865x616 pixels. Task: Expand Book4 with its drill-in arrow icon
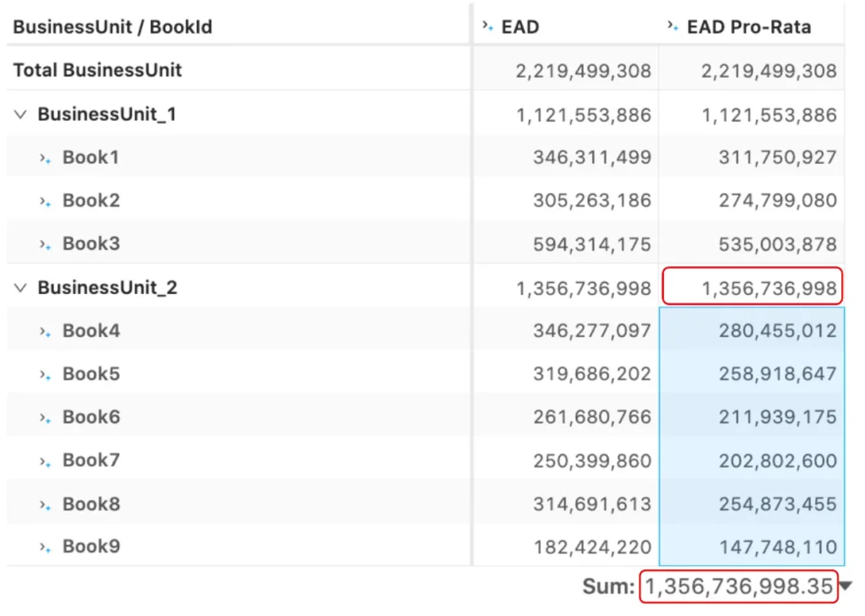coord(46,332)
